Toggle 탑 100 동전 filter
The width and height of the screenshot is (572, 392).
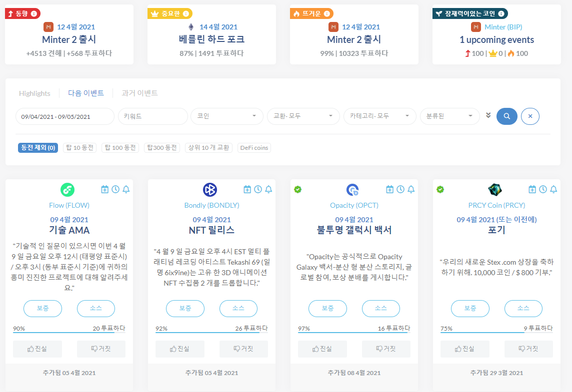[120, 147]
